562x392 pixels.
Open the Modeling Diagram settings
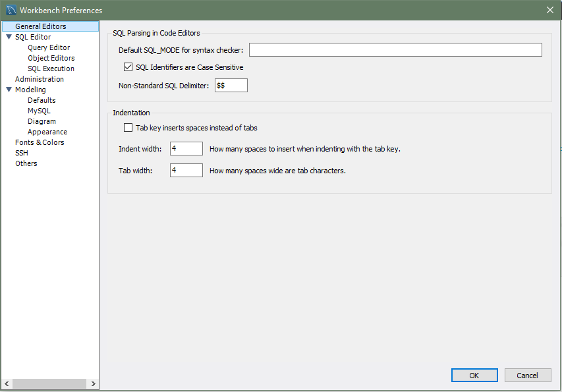pos(42,121)
